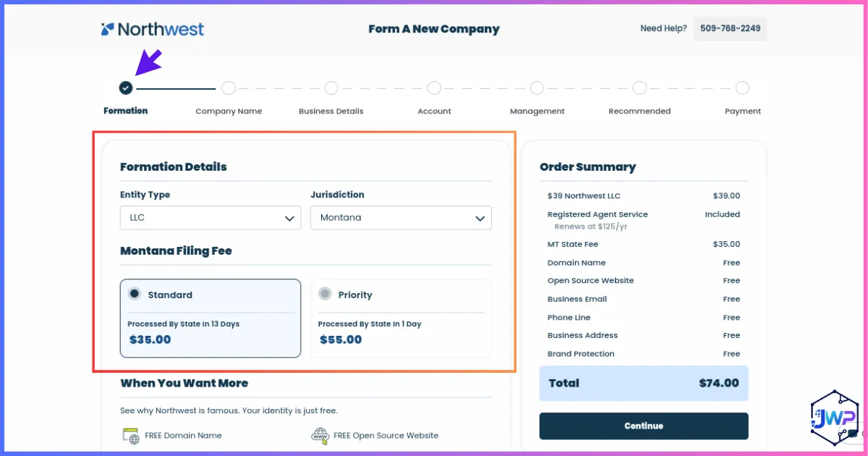Open the Jurisdiction Montana dropdown
This screenshot has width=868, height=456.
click(401, 218)
